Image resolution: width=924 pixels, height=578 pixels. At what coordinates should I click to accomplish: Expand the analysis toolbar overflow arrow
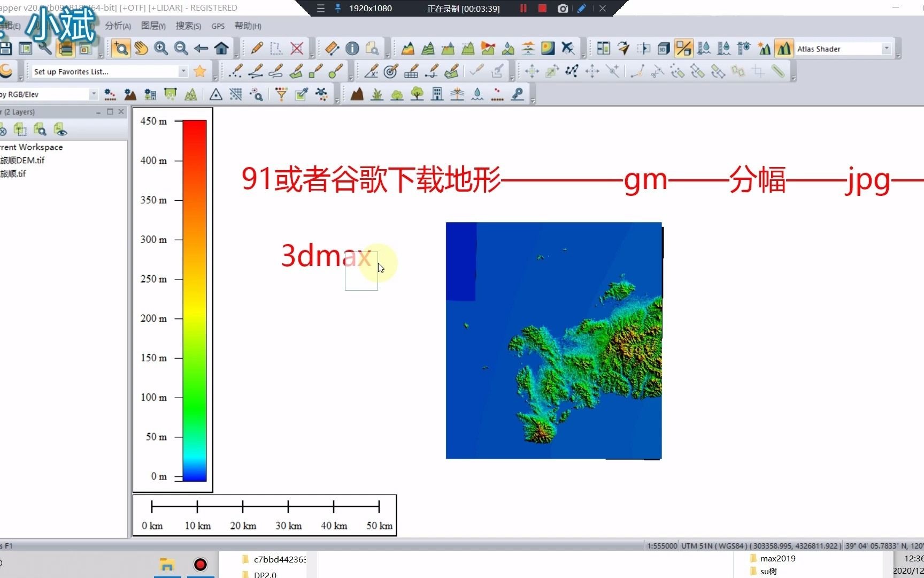[583, 56]
